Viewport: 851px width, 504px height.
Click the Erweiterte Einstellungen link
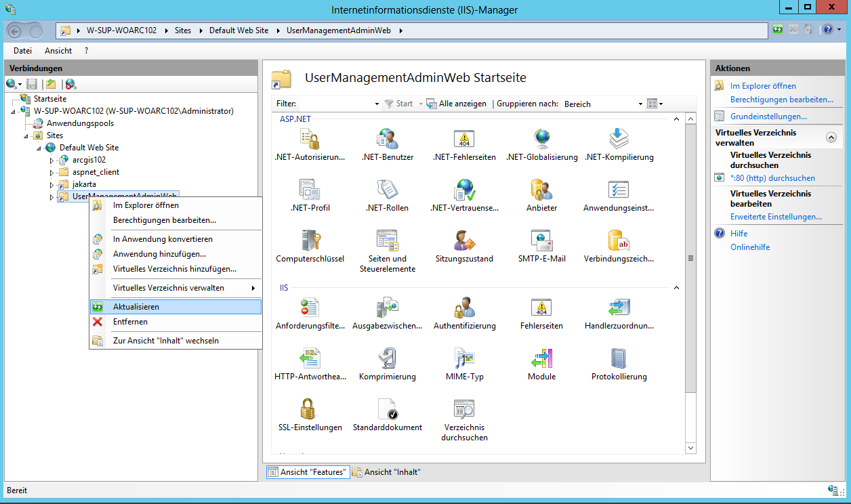pyautogui.click(x=776, y=217)
